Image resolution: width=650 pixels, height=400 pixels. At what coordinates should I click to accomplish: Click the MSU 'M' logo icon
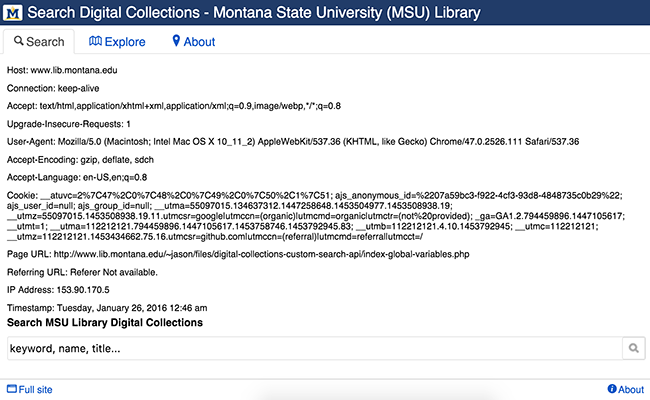pos(13,14)
